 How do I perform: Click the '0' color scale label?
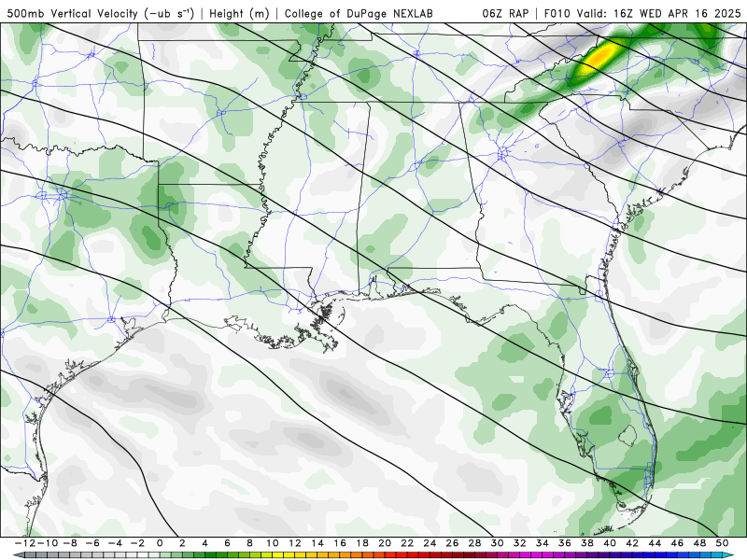[160, 543]
